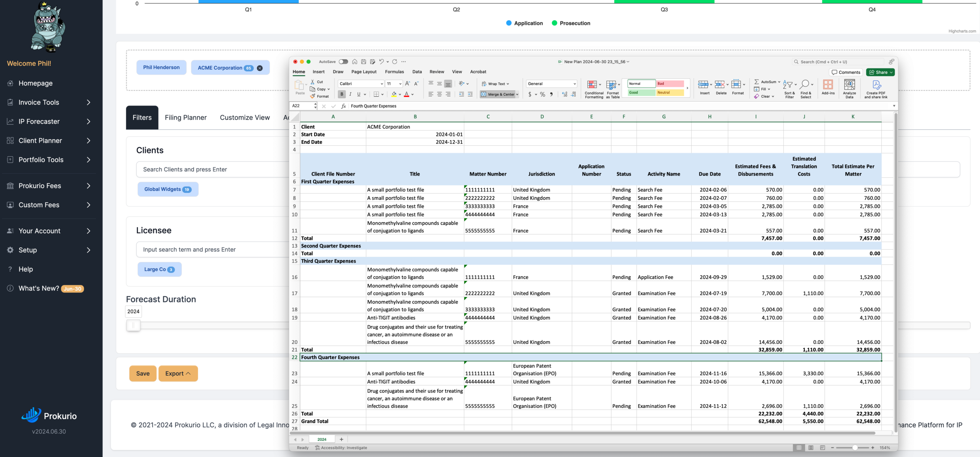
Task: Toggle Underline formatting in the Excel ribbon
Action: click(359, 94)
